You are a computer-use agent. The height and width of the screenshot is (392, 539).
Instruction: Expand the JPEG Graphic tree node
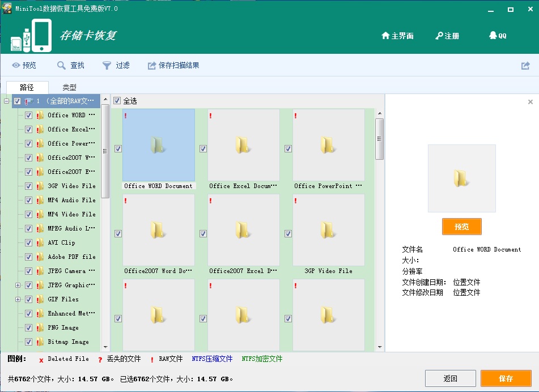[18, 285]
